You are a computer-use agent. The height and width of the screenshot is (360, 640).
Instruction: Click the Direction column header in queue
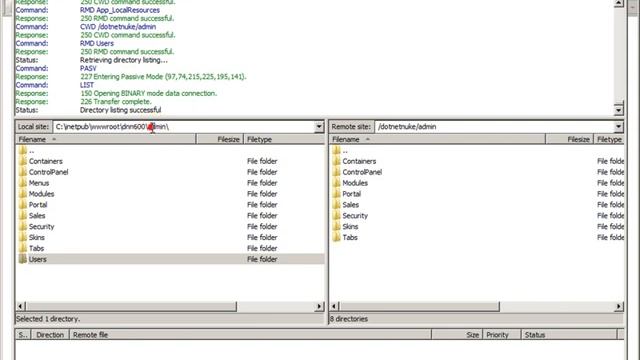coord(50,335)
